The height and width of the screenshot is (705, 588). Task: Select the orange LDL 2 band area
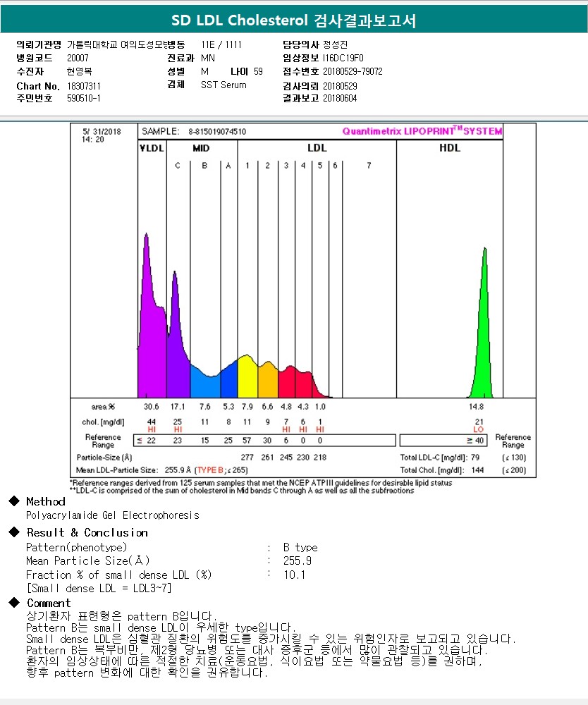coord(268,381)
